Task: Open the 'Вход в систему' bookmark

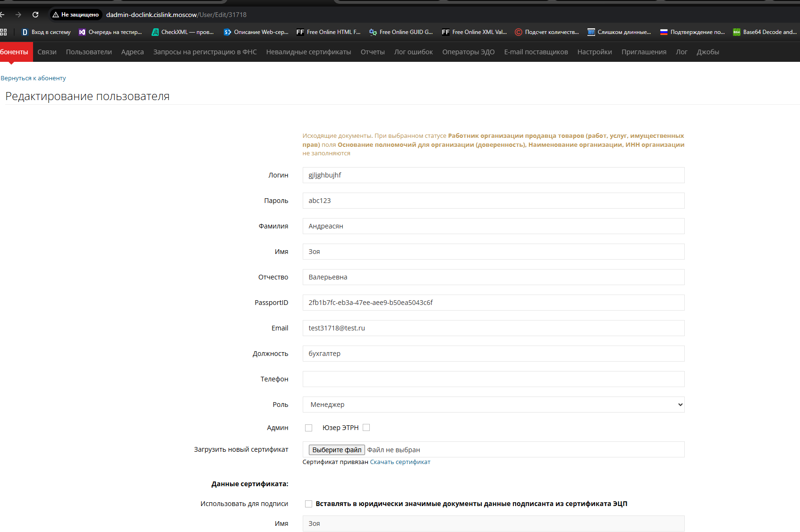Action: [x=46, y=32]
